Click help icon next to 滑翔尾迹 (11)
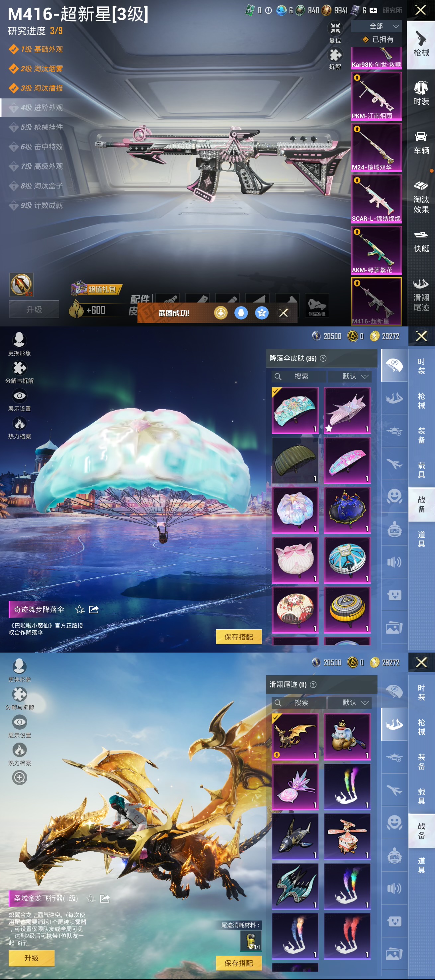The image size is (435, 980). (313, 684)
